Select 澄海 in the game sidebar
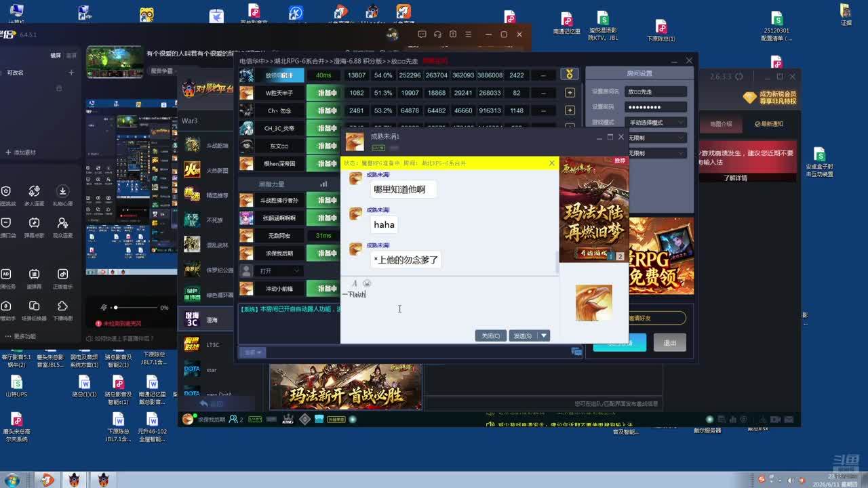 207,320
